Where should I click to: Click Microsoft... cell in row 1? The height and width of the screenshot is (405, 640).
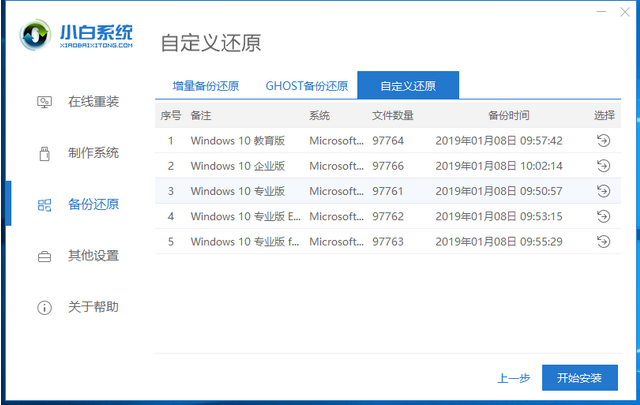(x=336, y=141)
